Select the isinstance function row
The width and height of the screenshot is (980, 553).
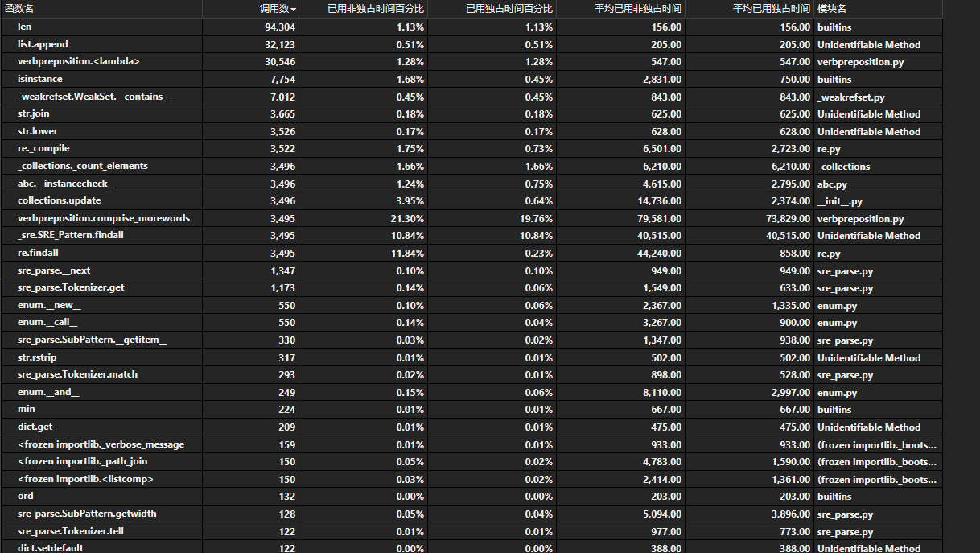click(39, 79)
